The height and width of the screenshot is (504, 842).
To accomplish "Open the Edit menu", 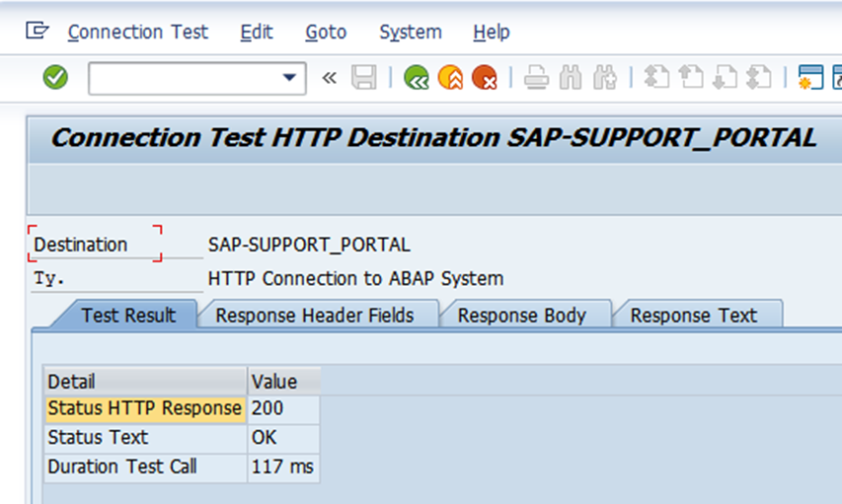I will 256,33.
